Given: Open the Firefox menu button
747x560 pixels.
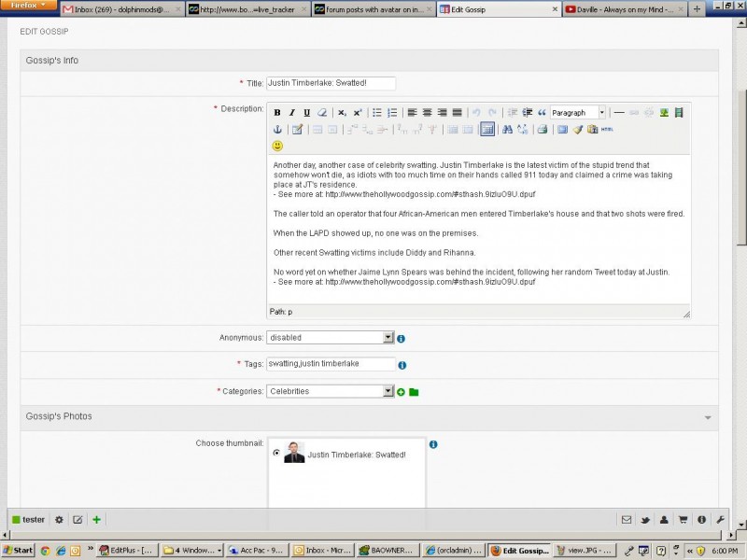Looking at the screenshot, I should click(28, 6).
